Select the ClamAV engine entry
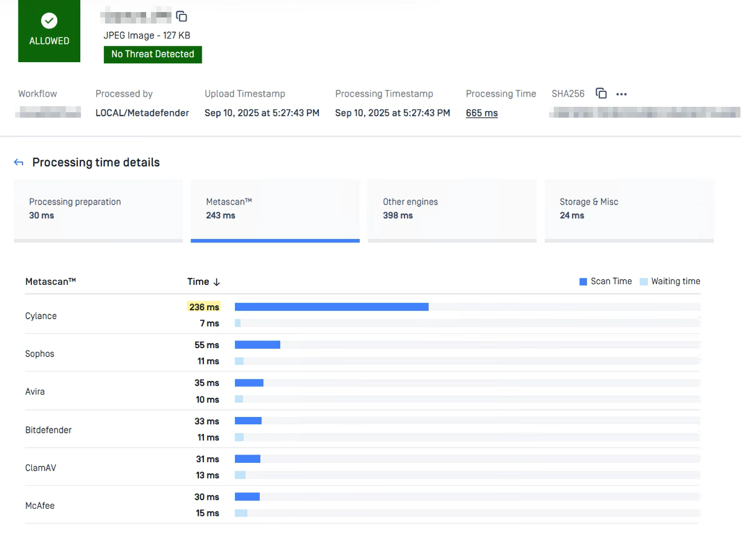741x560 pixels. [x=40, y=468]
